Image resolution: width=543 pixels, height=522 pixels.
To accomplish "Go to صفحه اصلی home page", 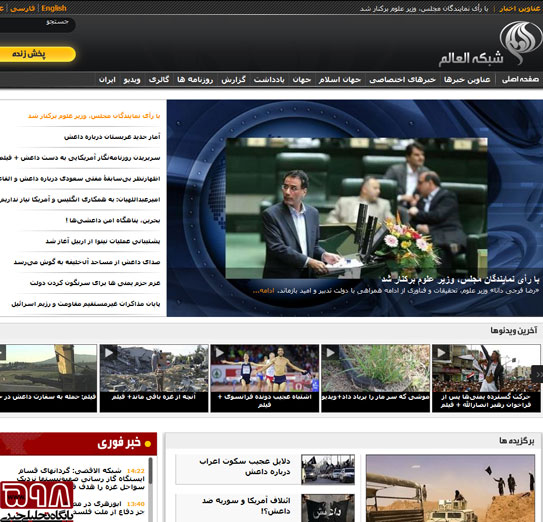I will coord(520,79).
